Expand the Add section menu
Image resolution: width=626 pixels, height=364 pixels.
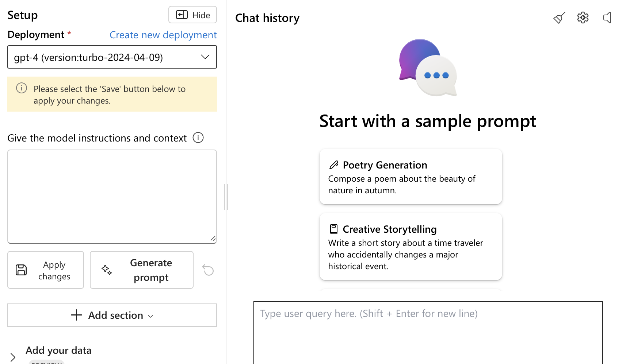112,315
